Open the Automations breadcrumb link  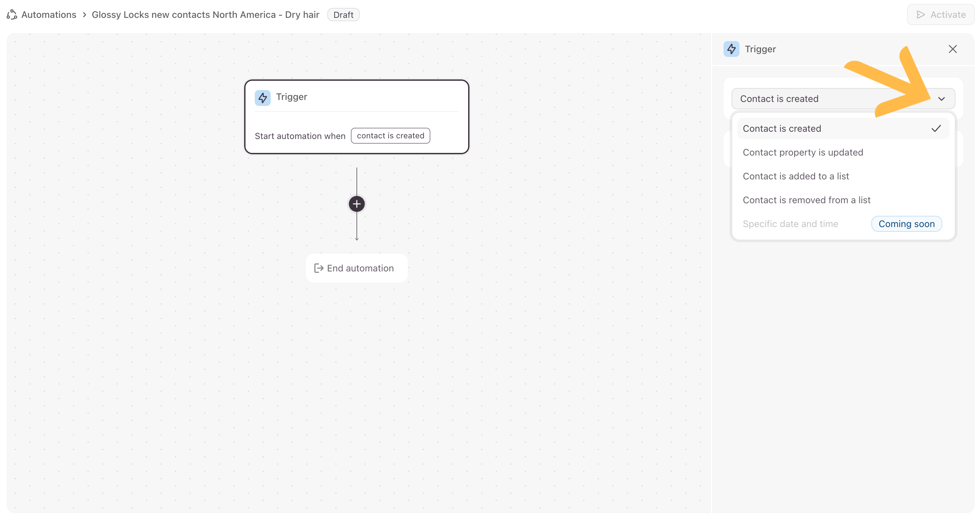tap(49, 15)
